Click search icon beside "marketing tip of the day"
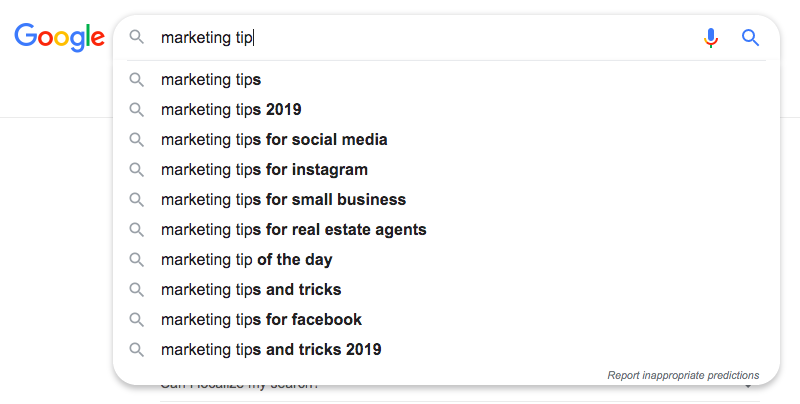The height and width of the screenshot is (404, 800). coord(137,260)
